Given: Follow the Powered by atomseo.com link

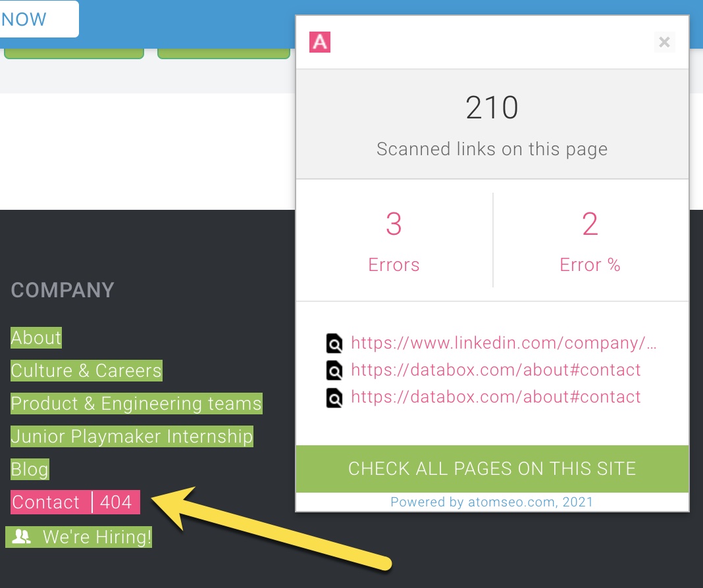Looking at the screenshot, I should coord(492,502).
